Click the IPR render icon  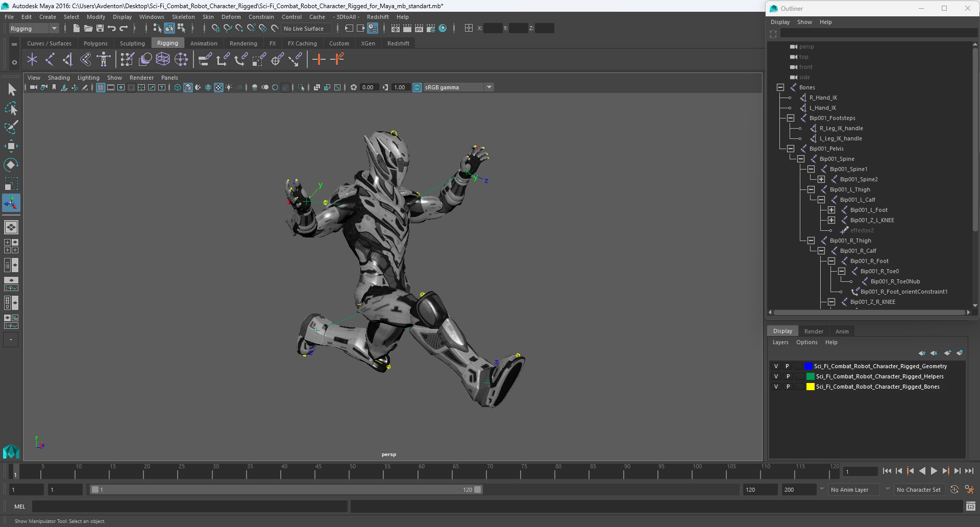click(x=419, y=28)
